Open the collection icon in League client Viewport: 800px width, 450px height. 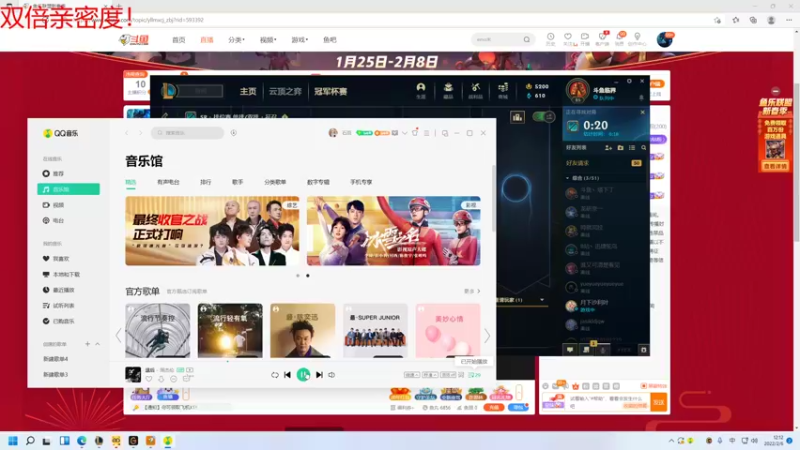(x=448, y=90)
